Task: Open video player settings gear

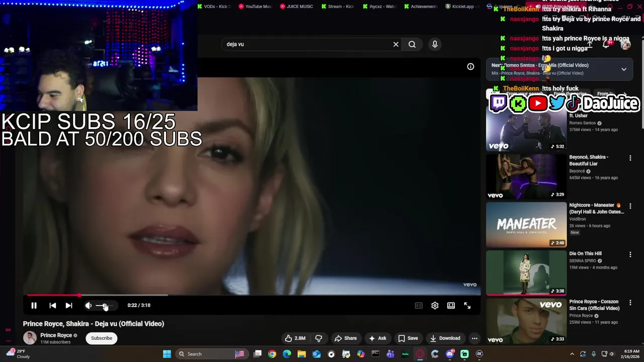Action: point(435,305)
